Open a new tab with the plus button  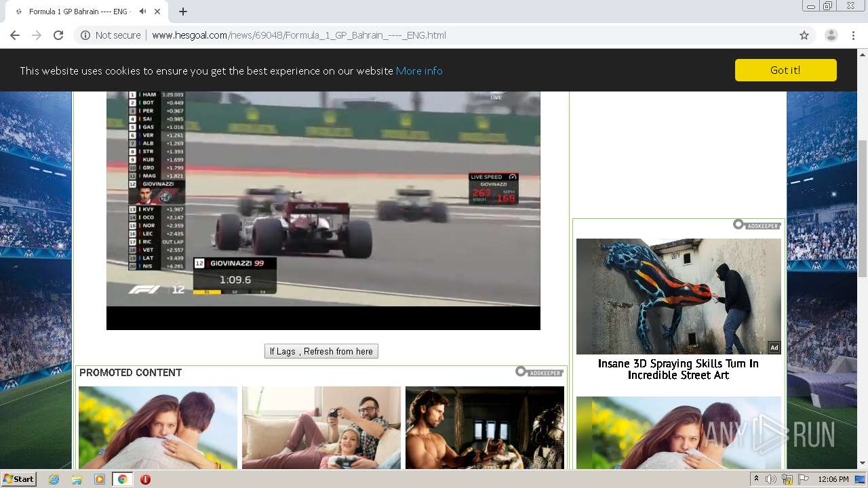[x=183, y=12]
